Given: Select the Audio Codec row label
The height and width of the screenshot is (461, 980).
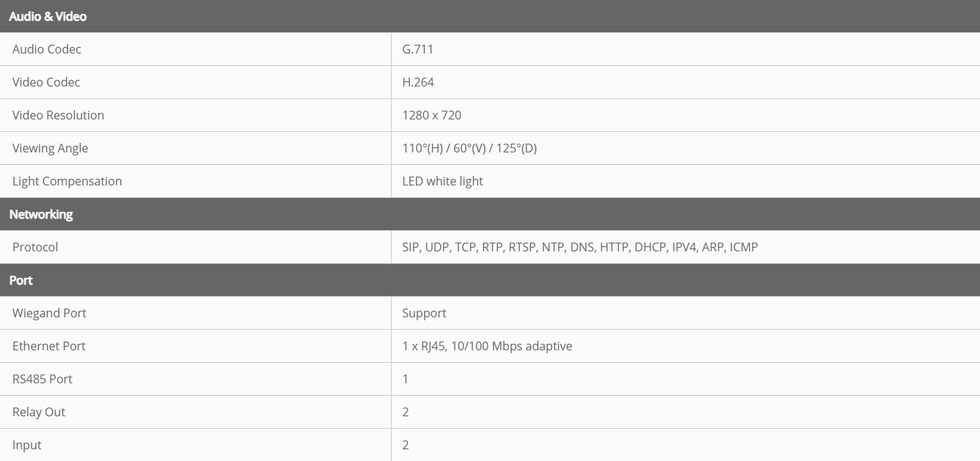Looking at the screenshot, I should click(x=47, y=49).
